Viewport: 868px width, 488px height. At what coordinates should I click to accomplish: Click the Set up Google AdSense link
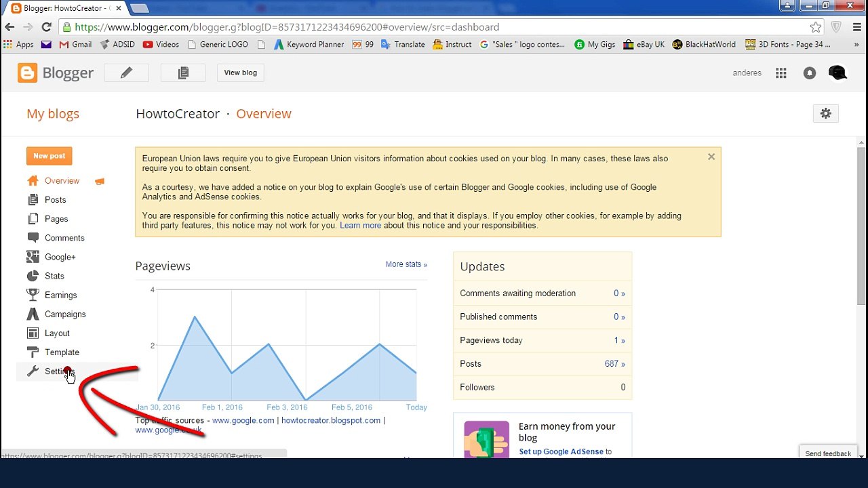(x=561, y=452)
